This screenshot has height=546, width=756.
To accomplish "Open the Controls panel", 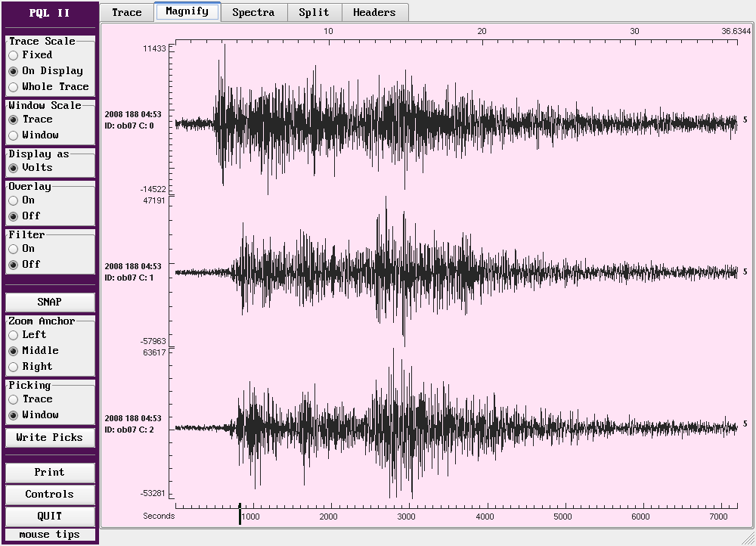I will [50, 495].
